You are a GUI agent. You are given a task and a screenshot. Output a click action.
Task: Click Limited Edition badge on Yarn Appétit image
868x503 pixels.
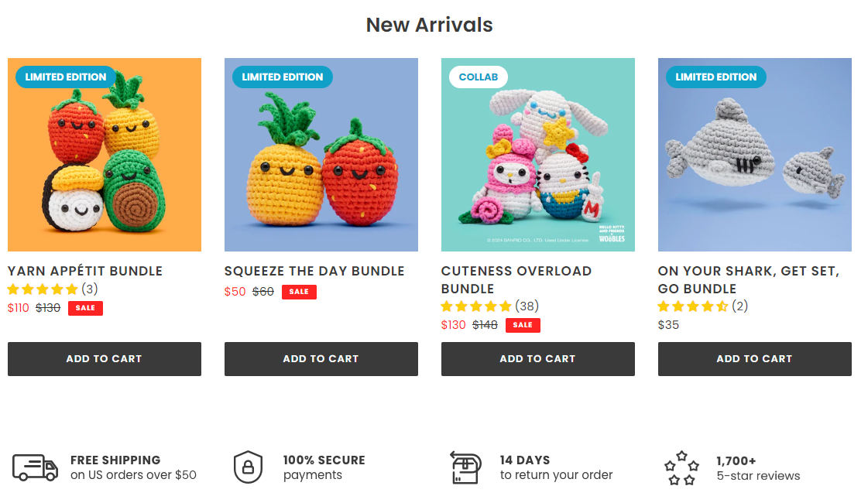coord(66,77)
